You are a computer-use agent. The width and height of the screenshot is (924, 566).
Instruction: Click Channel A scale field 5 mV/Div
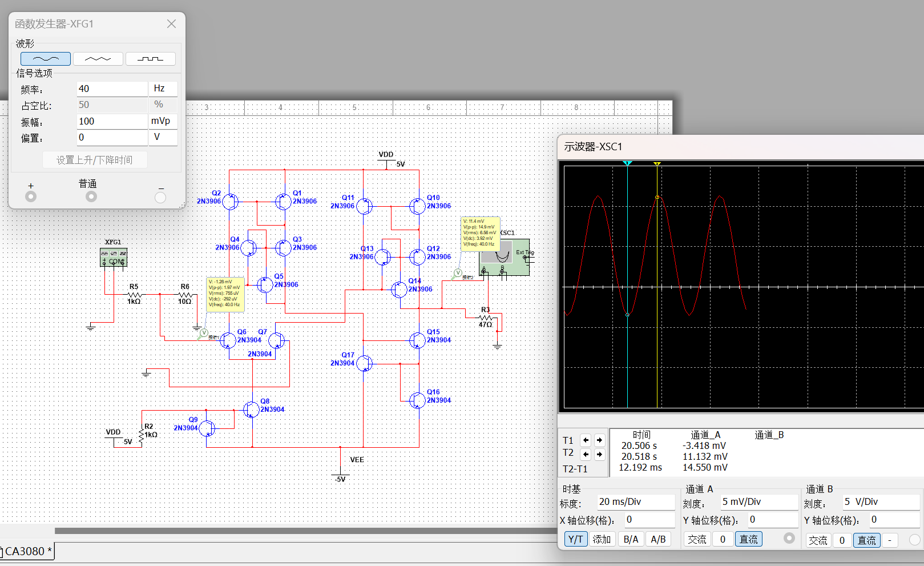[759, 502]
